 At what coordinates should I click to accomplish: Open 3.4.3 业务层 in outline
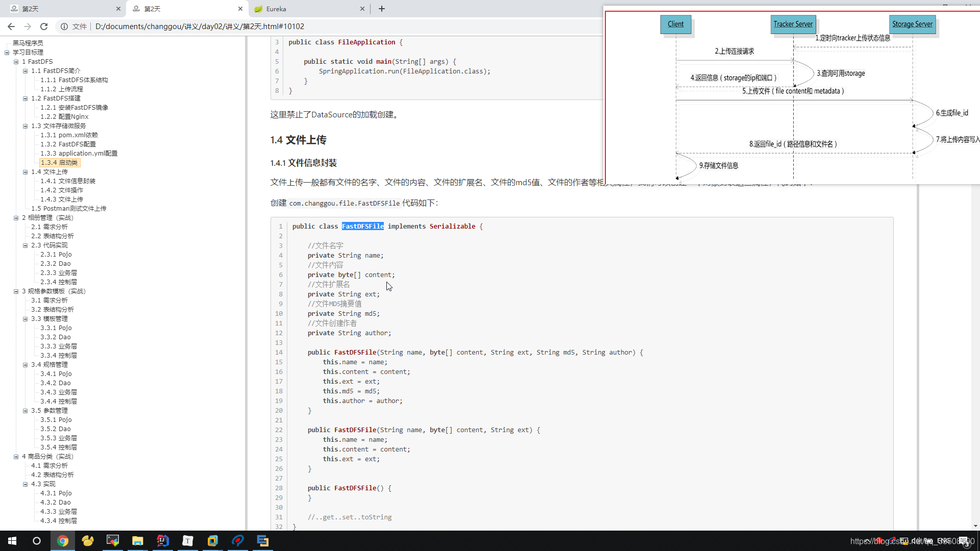tap(59, 392)
